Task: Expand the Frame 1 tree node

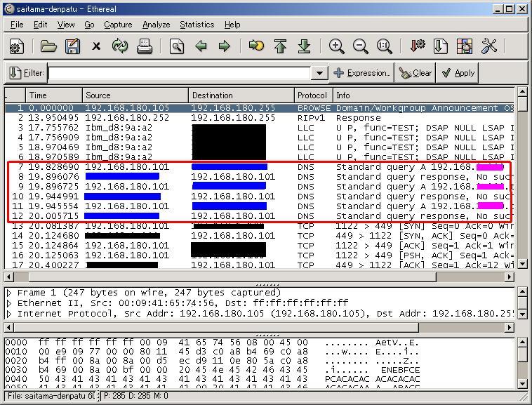Action: tap(10, 293)
